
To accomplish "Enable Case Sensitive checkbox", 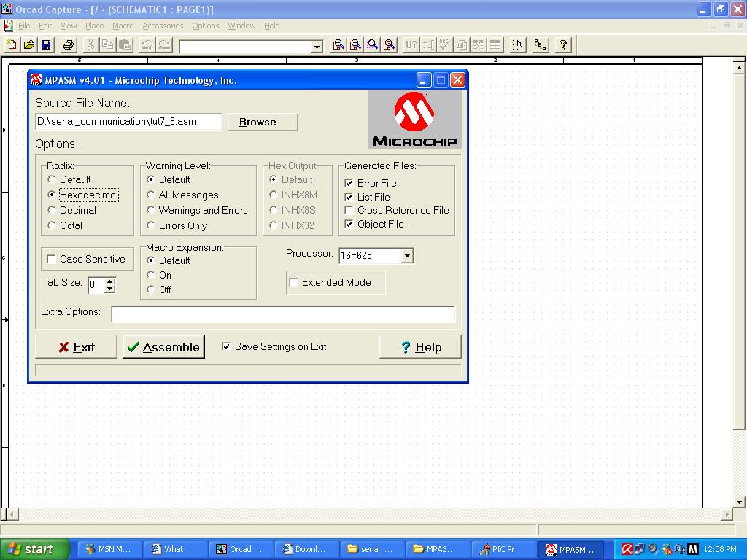I will (52, 259).
